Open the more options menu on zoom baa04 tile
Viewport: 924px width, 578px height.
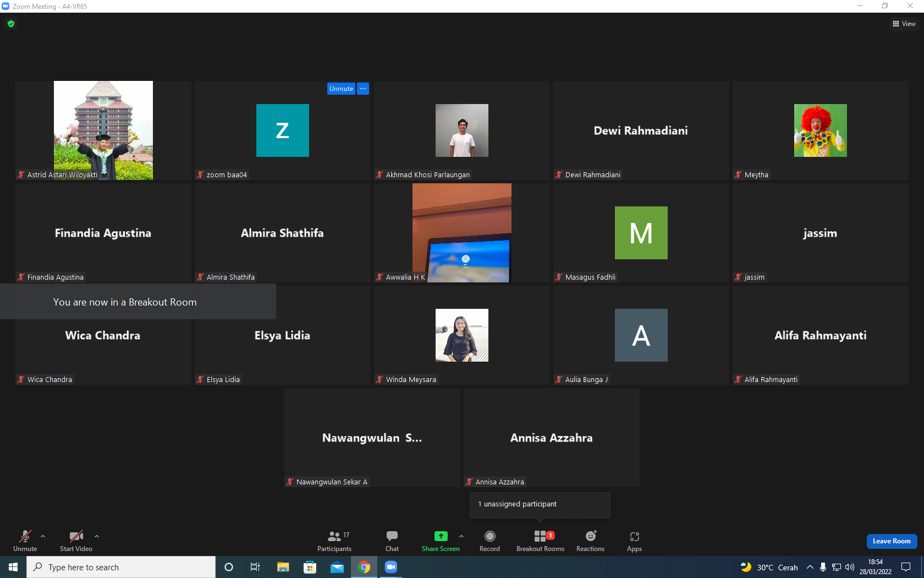coord(363,89)
